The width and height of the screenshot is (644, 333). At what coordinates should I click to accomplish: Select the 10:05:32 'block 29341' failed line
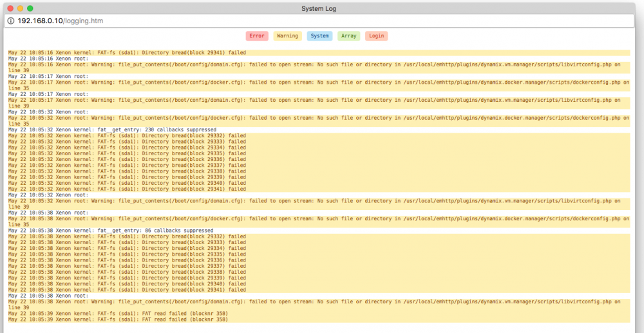pos(319,189)
